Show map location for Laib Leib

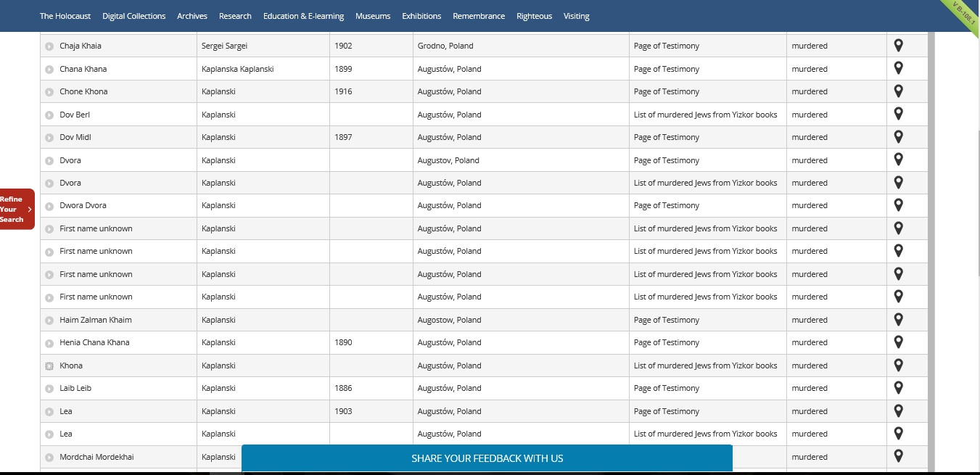point(898,388)
